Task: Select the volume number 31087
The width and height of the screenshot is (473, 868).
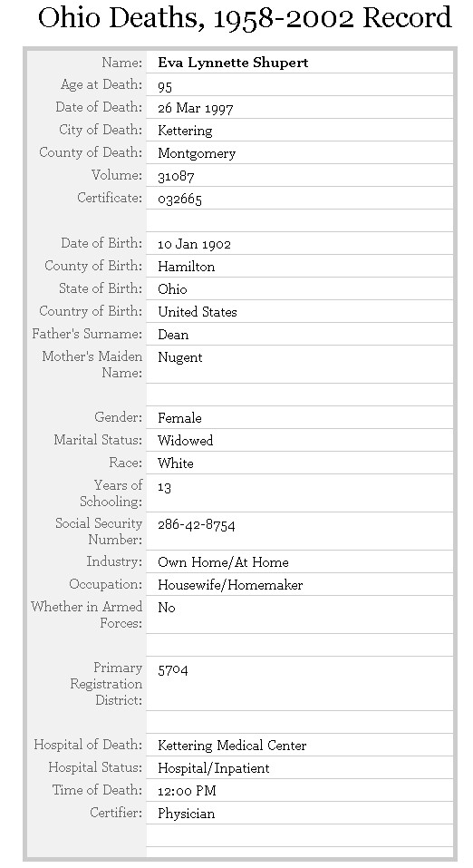Action: (x=176, y=177)
